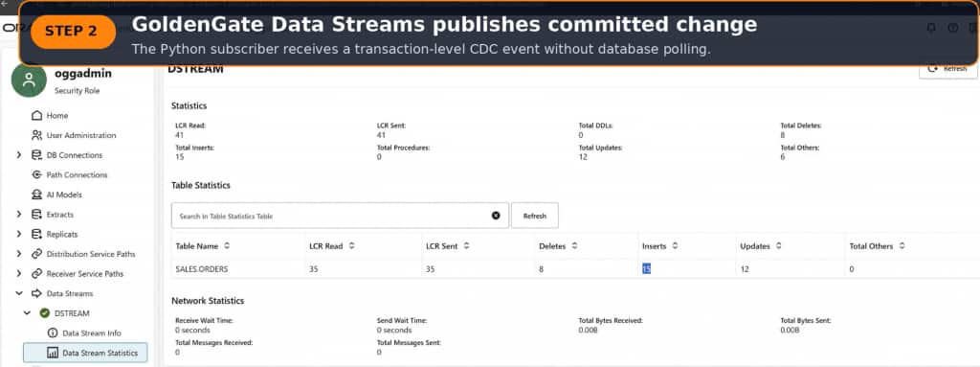Screen dimensions: 980x367
Task: Click the Total Bytes Received value
Action: pos(589,330)
